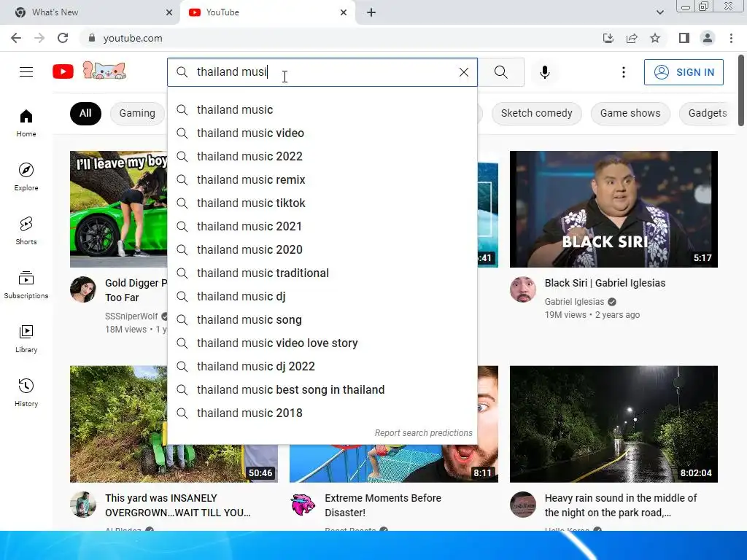Screen dimensions: 747x560
Task: Start voice search with the microphone icon
Action: click(x=545, y=72)
